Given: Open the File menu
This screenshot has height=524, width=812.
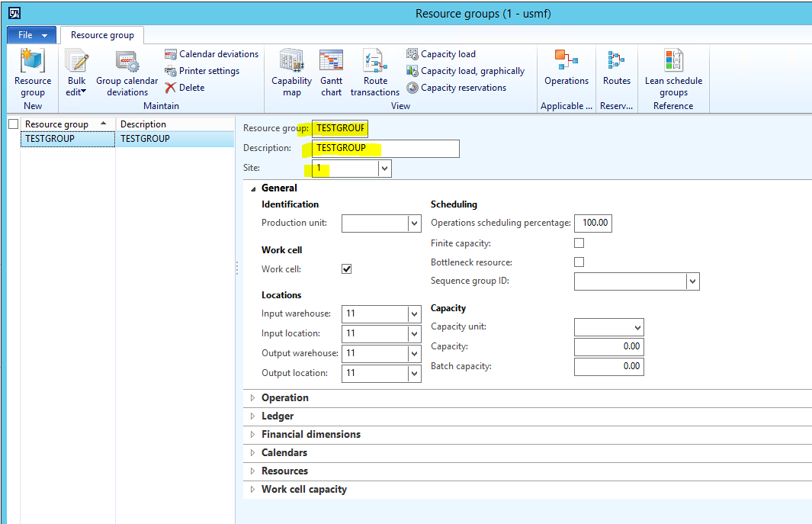Looking at the screenshot, I should [x=31, y=35].
